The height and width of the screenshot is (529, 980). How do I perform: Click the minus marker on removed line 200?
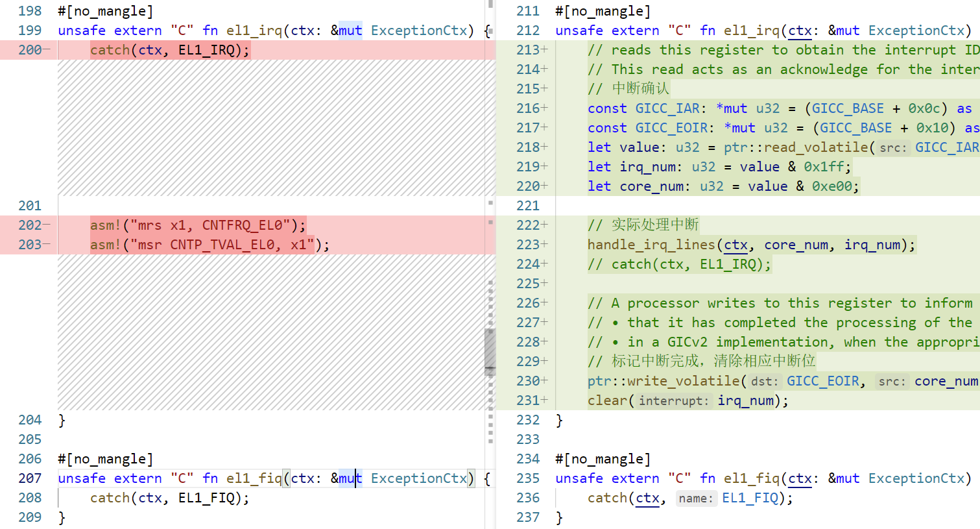click(47, 50)
